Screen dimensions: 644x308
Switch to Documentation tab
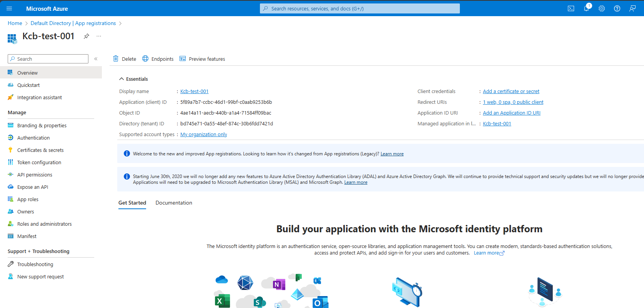174,203
